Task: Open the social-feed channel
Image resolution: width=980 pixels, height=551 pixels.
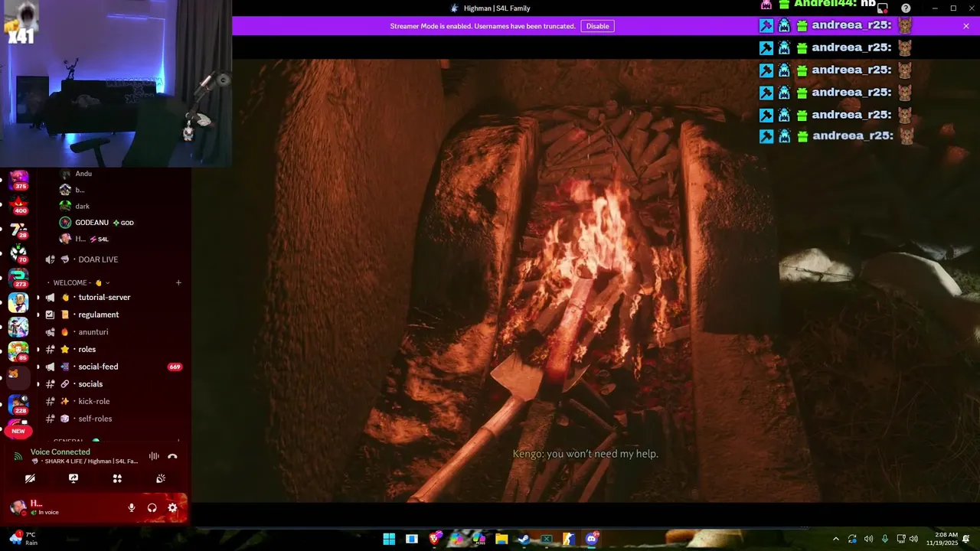Action: [98, 367]
